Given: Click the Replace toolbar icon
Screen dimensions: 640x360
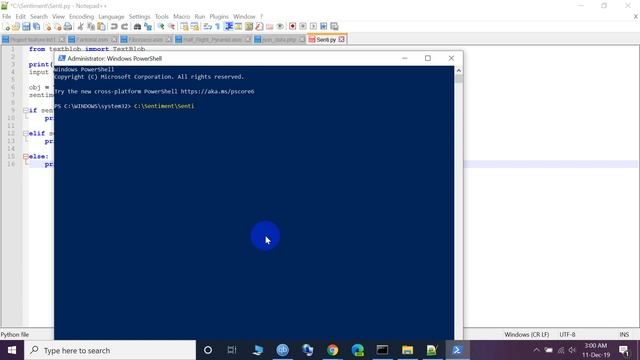Looking at the screenshot, I should (x=148, y=27).
